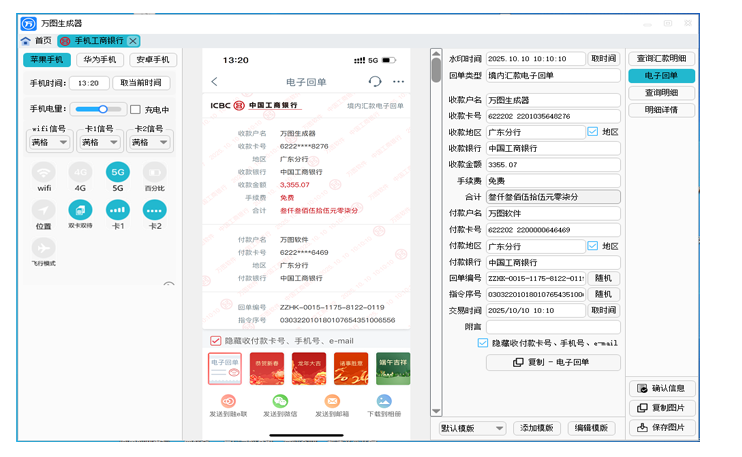Click the 万图生成器 app logo
This screenshot has width=742, height=457.
click(x=28, y=23)
